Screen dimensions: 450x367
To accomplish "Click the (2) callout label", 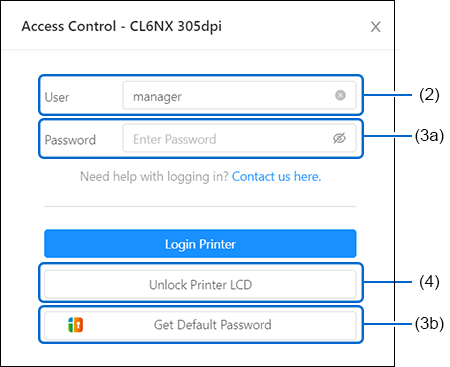I will coord(429,95).
